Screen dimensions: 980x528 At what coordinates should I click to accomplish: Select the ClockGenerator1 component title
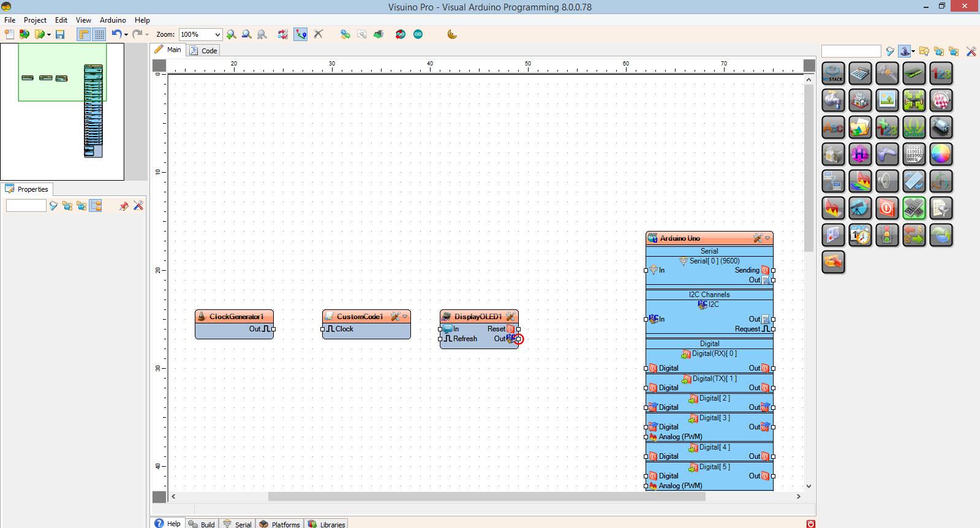pos(236,317)
